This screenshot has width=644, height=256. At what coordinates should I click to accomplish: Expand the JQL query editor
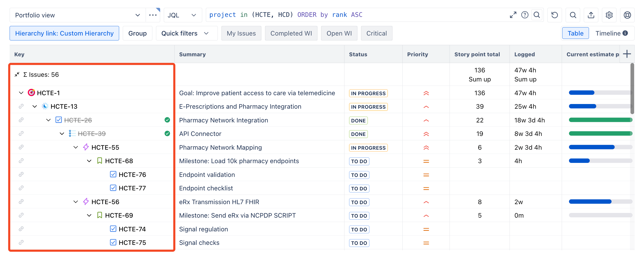click(513, 15)
